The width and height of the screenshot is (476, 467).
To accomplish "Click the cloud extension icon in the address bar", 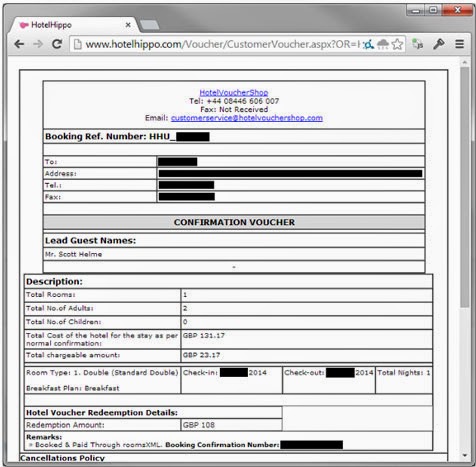I will click(x=383, y=44).
